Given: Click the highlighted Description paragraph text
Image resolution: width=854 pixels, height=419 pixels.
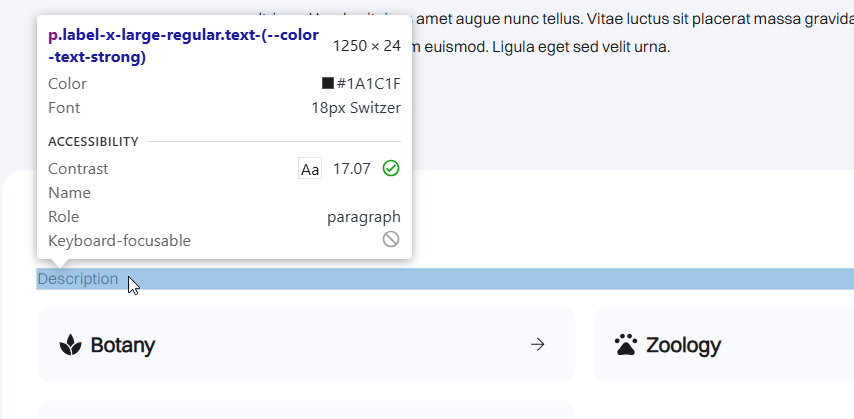Looking at the screenshot, I should (x=78, y=279).
